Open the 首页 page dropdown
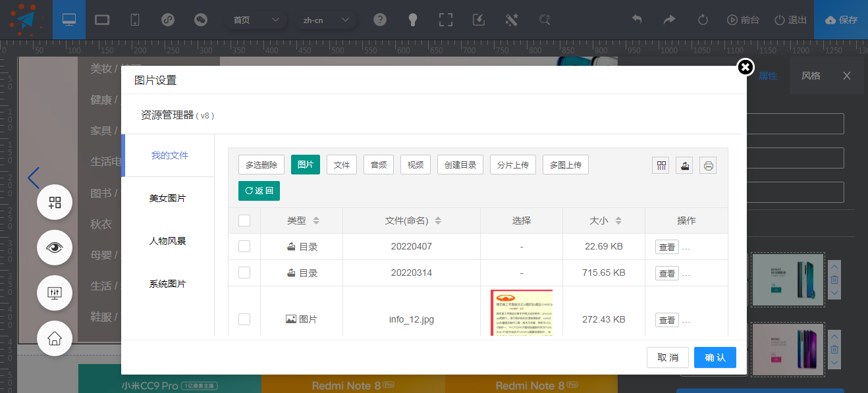The height and width of the screenshot is (393, 868). 256,19
